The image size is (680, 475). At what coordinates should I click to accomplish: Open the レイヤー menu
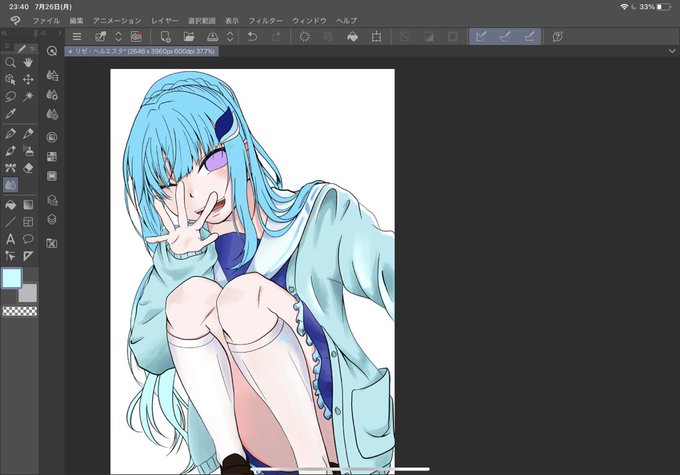coord(164,20)
